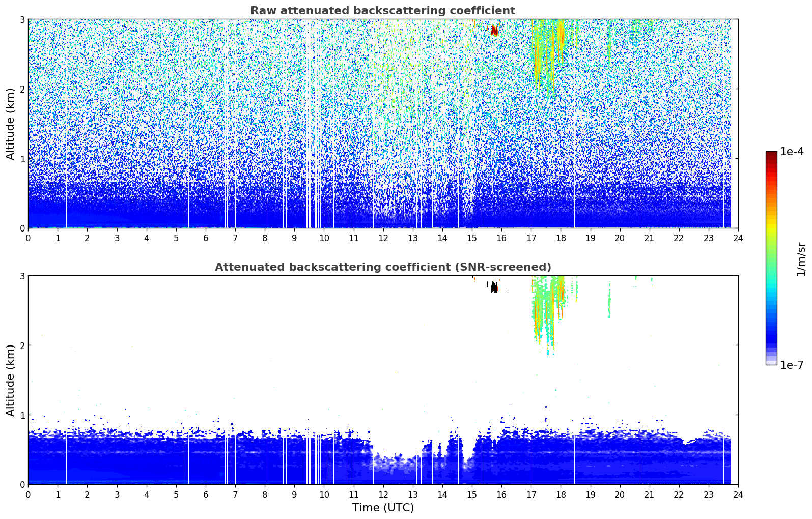Click altitude tick "1" of the SNR-screened plot
Viewport: 812px width, 519px height.
point(22,415)
